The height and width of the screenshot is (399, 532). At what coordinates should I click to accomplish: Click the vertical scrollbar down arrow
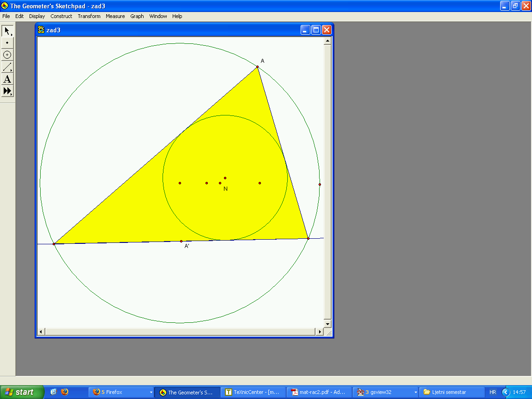click(327, 324)
